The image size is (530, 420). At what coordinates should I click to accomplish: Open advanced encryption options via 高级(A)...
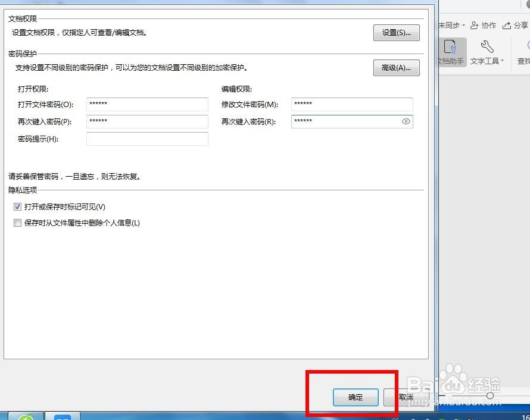point(396,68)
